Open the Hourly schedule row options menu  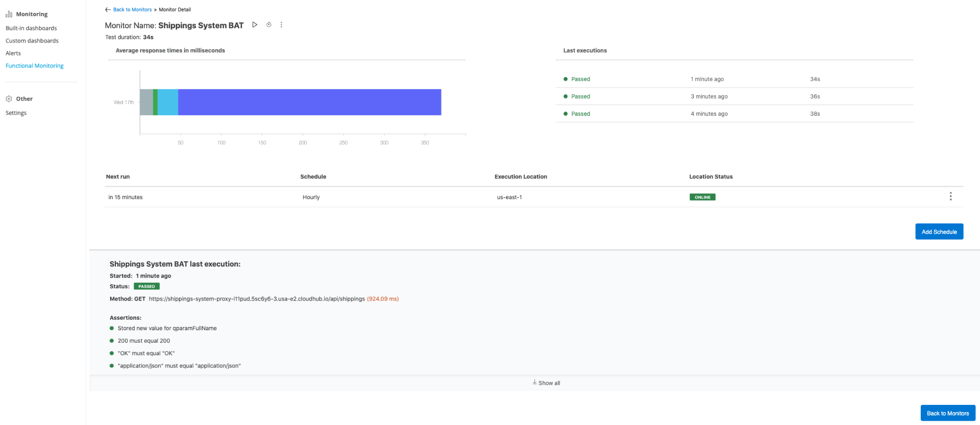[950, 197]
